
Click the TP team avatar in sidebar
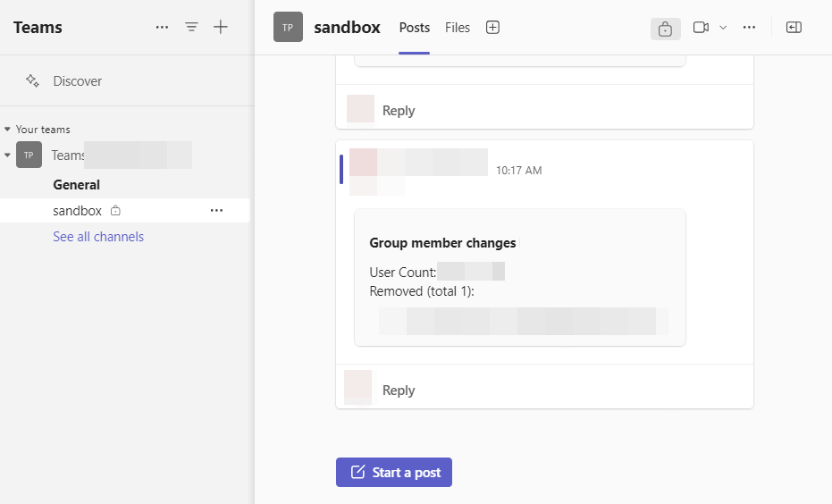pos(29,155)
